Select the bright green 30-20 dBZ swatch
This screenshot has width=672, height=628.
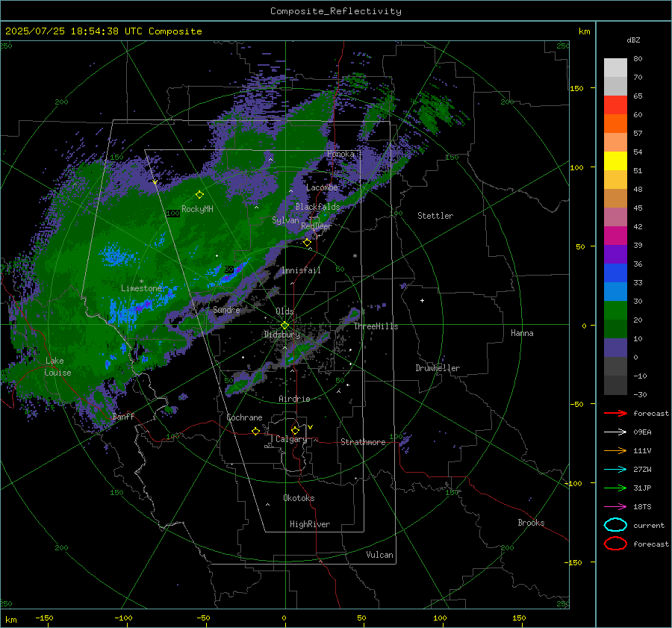pyautogui.click(x=615, y=311)
